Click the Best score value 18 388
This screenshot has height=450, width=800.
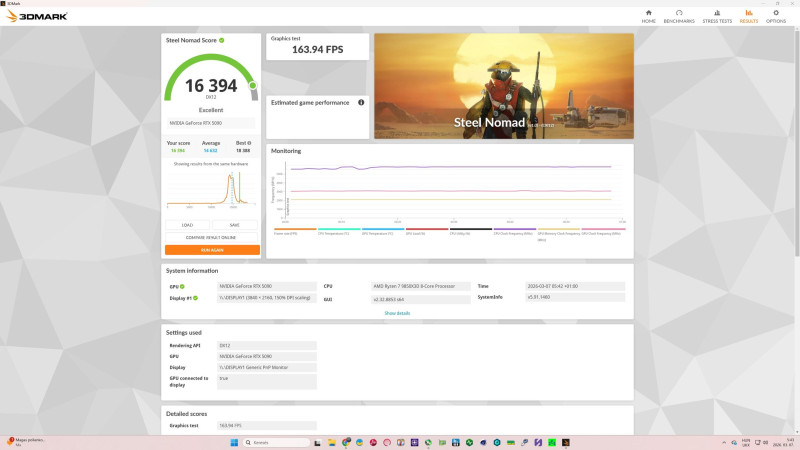click(x=243, y=151)
